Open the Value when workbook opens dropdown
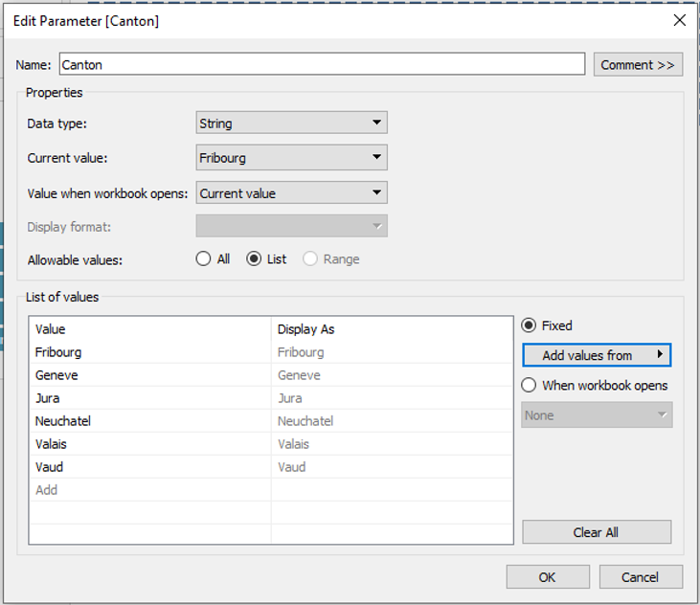The height and width of the screenshot is (605, 700). (x=291, y=192)
